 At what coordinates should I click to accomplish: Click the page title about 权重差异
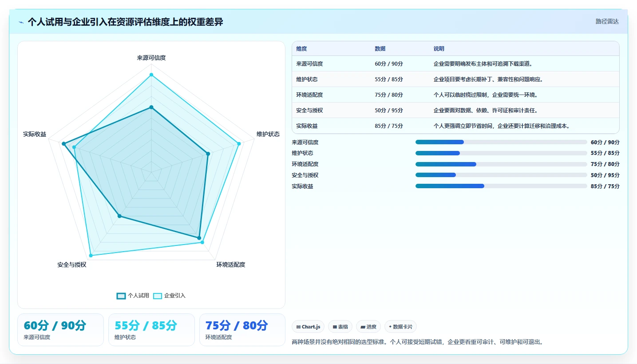coord(125,22)
